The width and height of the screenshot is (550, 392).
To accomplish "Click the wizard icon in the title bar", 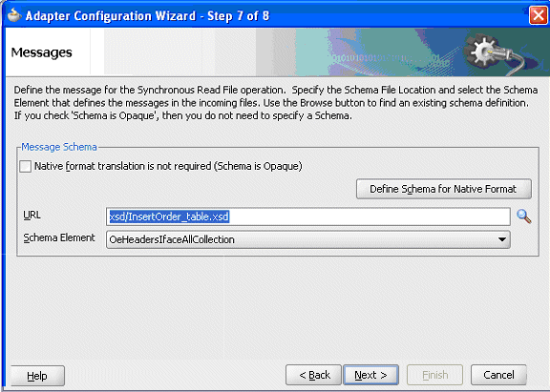I will (x=14, y=15).
